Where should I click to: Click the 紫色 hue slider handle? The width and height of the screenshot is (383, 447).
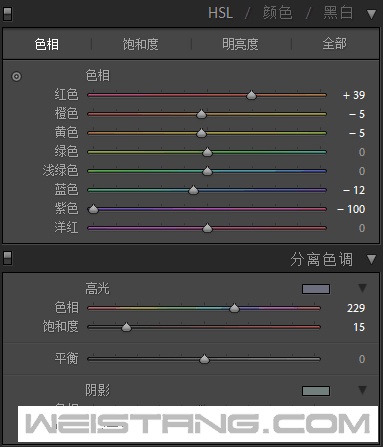[93, 209]
